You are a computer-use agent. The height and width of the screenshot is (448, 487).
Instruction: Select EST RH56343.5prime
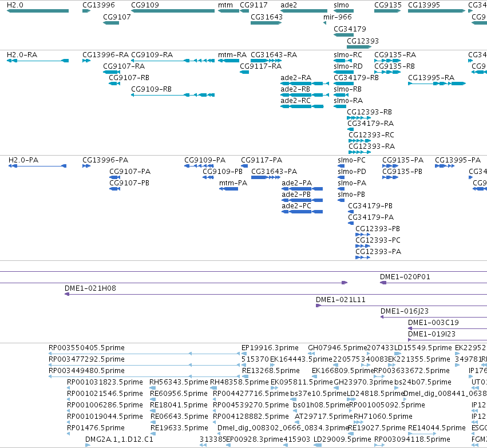click(152, 388)
